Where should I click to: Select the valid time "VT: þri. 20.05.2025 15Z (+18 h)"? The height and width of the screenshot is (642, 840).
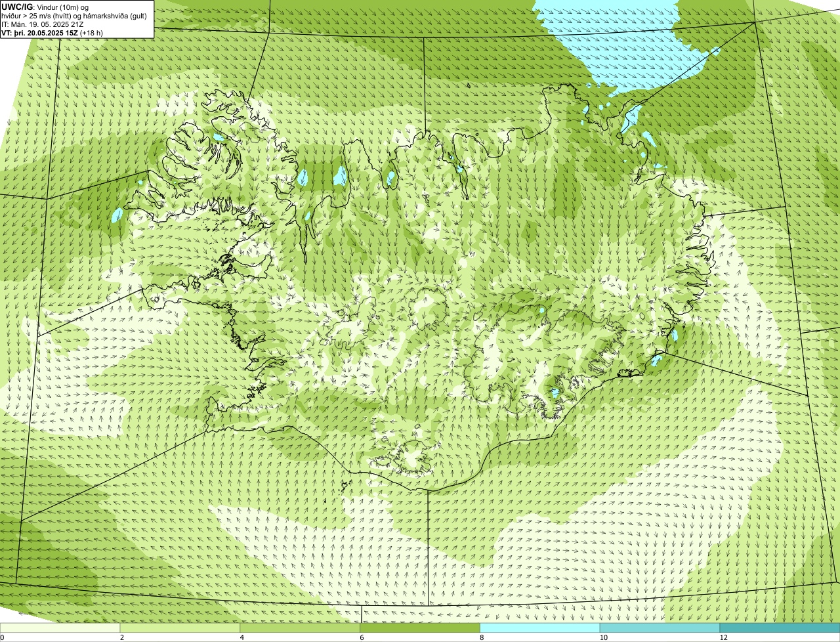tap(52, 32)
